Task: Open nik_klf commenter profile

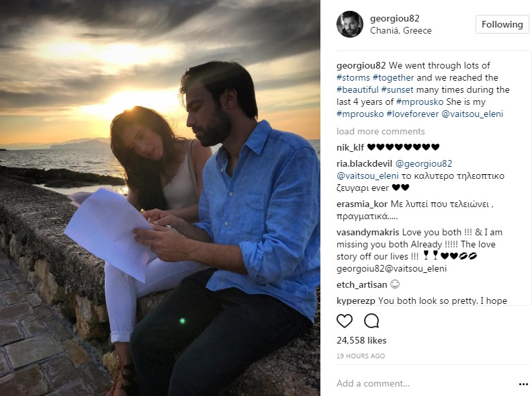Action: [x=350, y=147]
